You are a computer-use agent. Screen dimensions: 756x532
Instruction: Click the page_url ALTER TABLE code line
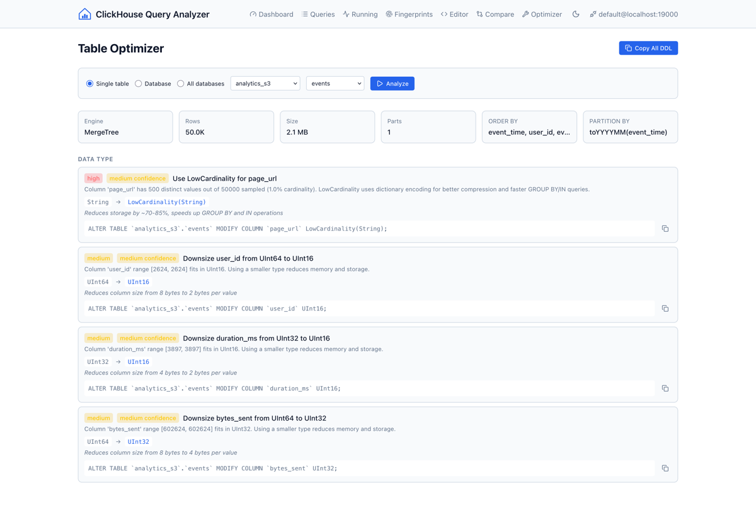[370, 229]
